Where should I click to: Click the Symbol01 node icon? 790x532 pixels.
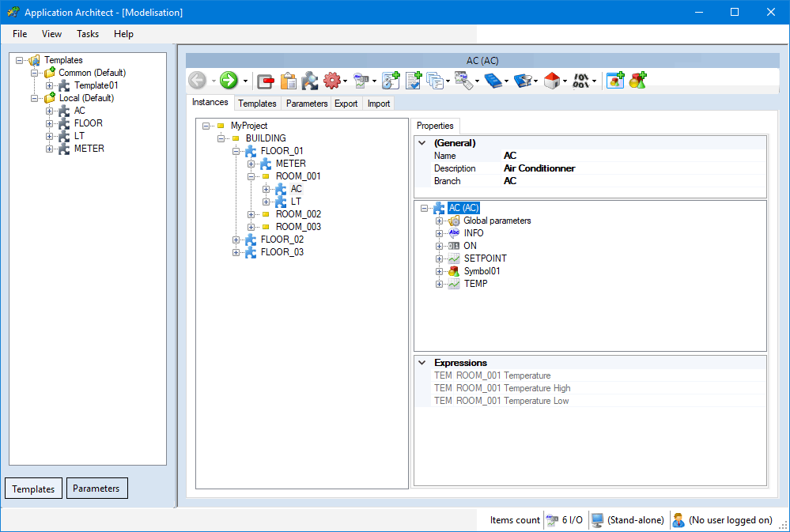[454, 271]
